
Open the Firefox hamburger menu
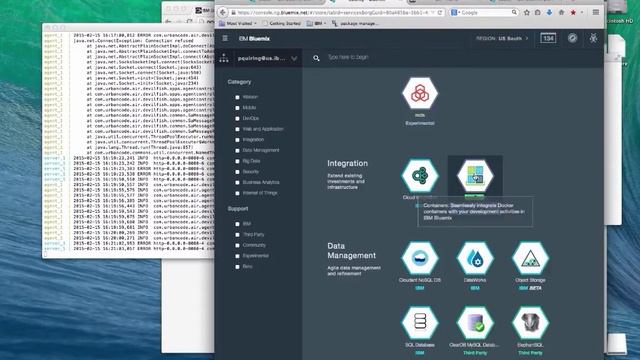click(x=596, y=12)
